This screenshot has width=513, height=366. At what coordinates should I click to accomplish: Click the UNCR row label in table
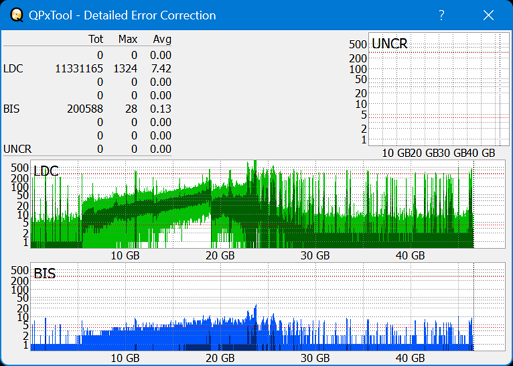click(17, 149)
